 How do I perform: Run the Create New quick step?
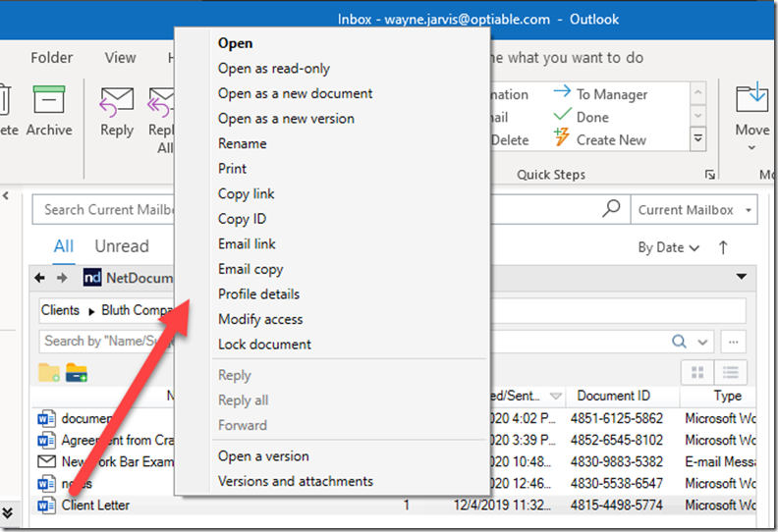coord(600,139)
